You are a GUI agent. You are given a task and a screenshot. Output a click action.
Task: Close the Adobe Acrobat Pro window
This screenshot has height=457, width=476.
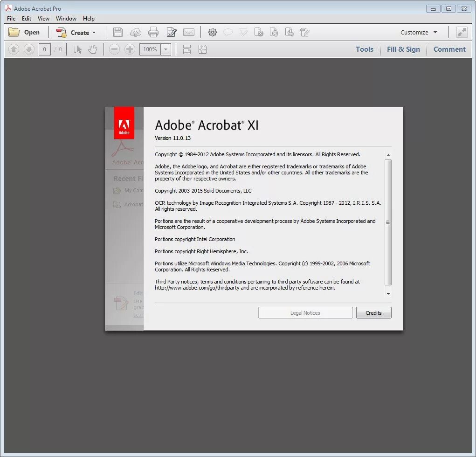point(464,9)
